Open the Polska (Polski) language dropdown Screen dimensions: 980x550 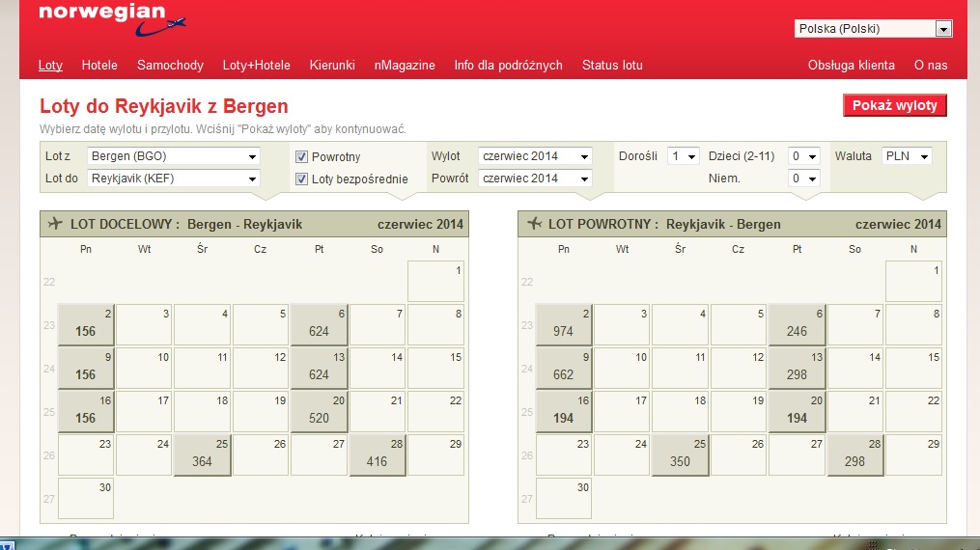tap(873, 29)
